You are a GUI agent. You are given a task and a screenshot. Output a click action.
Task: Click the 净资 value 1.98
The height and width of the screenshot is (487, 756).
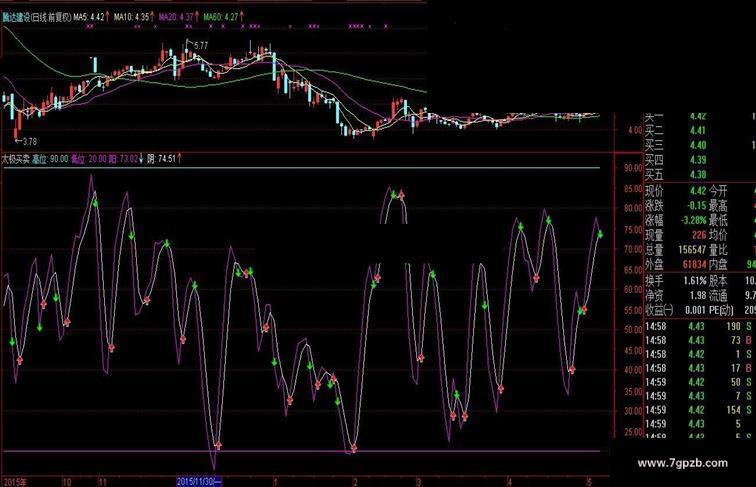pos(698,295)
